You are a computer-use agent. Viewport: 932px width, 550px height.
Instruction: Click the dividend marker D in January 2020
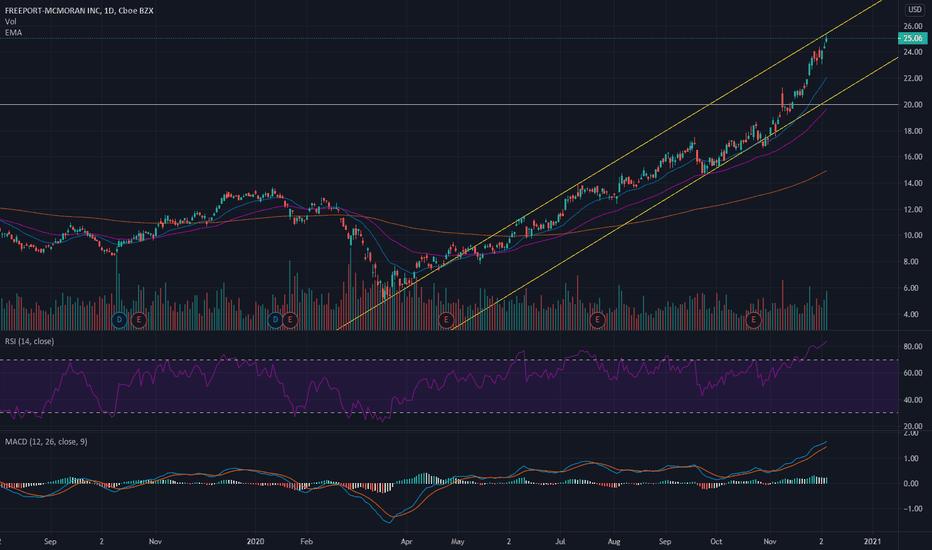coord(275,320)
